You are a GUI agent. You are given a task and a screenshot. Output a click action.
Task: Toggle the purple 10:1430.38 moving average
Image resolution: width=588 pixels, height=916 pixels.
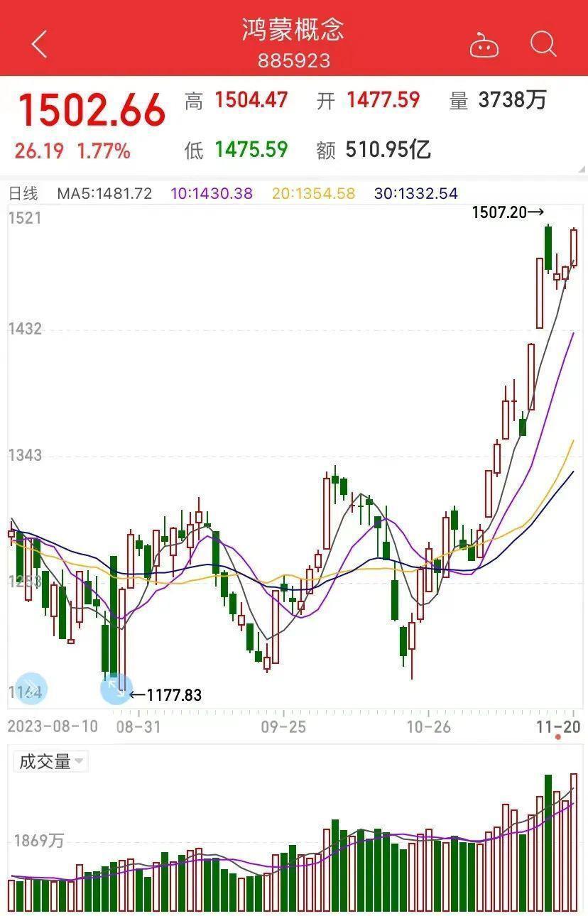(211, 193)
